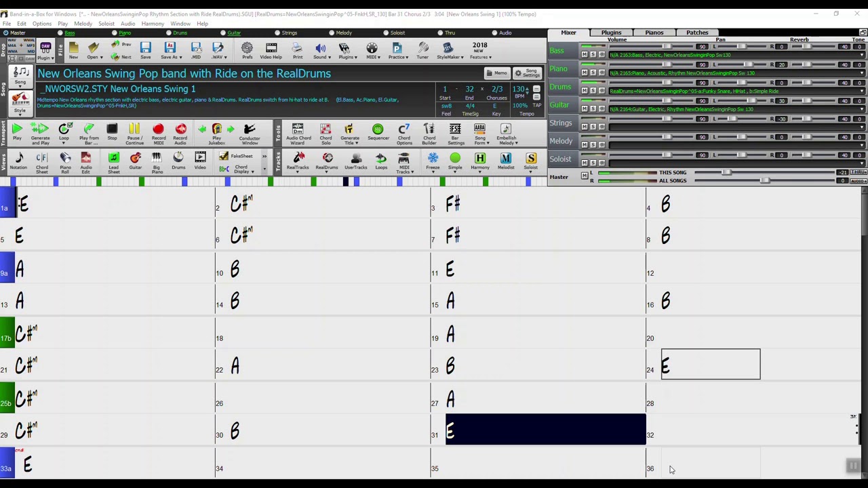The width and height of the screenshot is (868, 488).
Task: Open Audio Chord Wizard
Action: pos(298,133)
